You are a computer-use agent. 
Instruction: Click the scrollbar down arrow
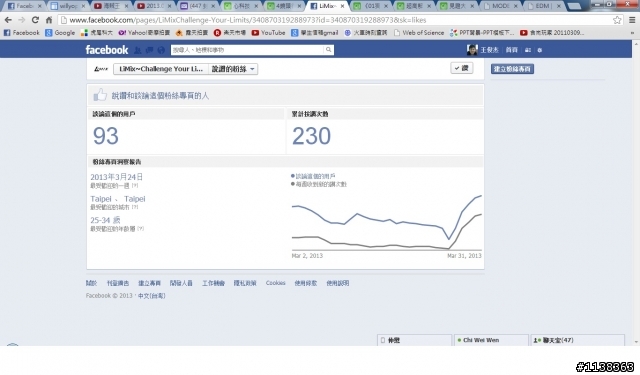636,342
